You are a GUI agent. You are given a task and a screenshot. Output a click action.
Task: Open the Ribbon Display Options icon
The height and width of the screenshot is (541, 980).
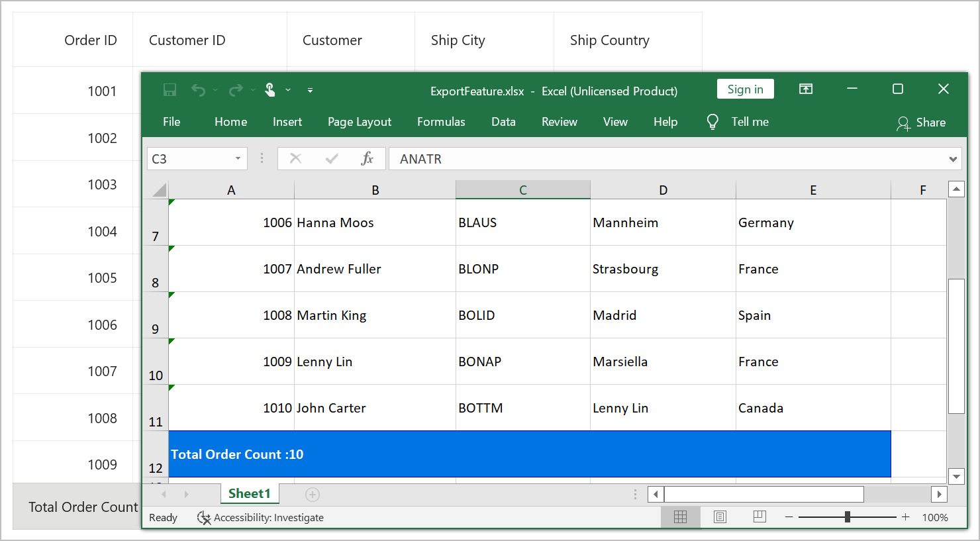tap(806, 89)
